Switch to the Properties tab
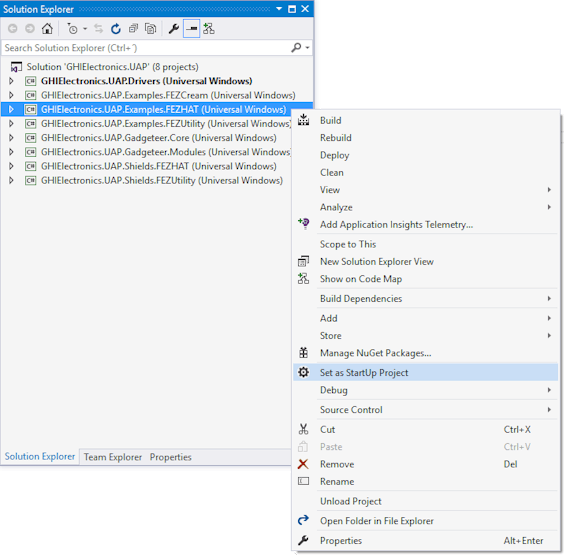This screenshot has height=555, width=564. coord(170,457)
